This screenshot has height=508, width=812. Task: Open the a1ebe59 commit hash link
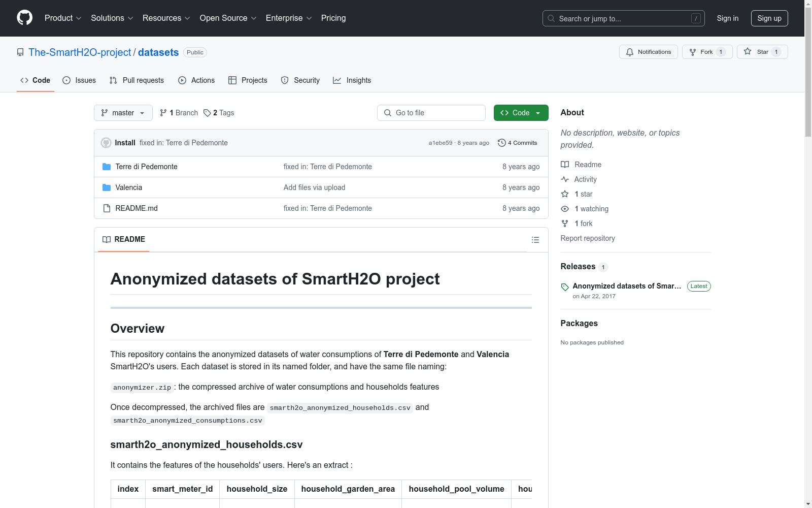440,143
